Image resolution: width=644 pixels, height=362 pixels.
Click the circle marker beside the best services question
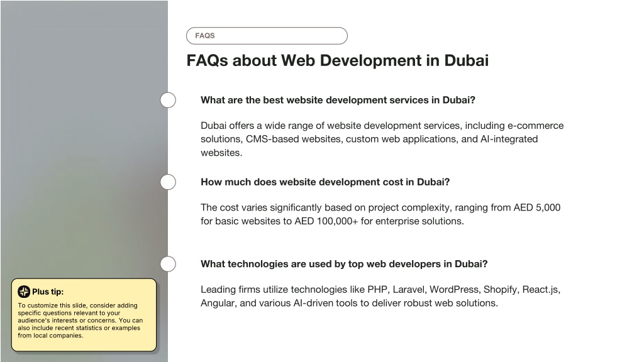coord(168,100)
